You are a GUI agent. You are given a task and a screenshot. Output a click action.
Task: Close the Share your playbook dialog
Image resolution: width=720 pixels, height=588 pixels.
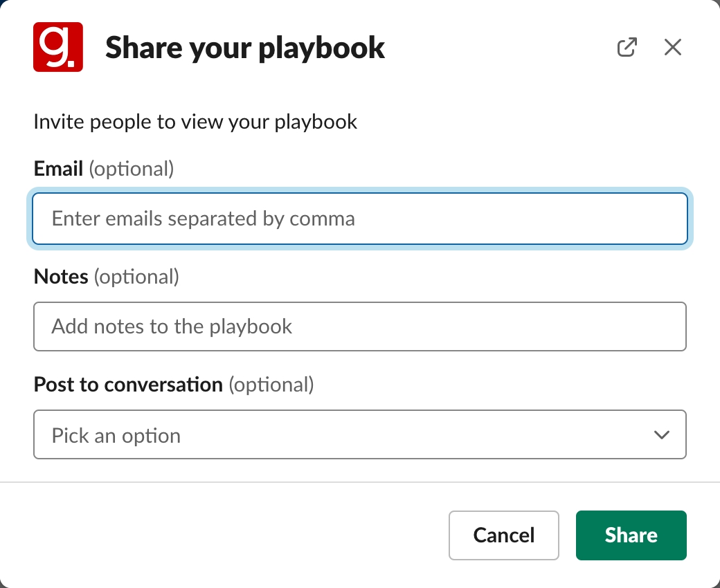(x=673, y=48)
